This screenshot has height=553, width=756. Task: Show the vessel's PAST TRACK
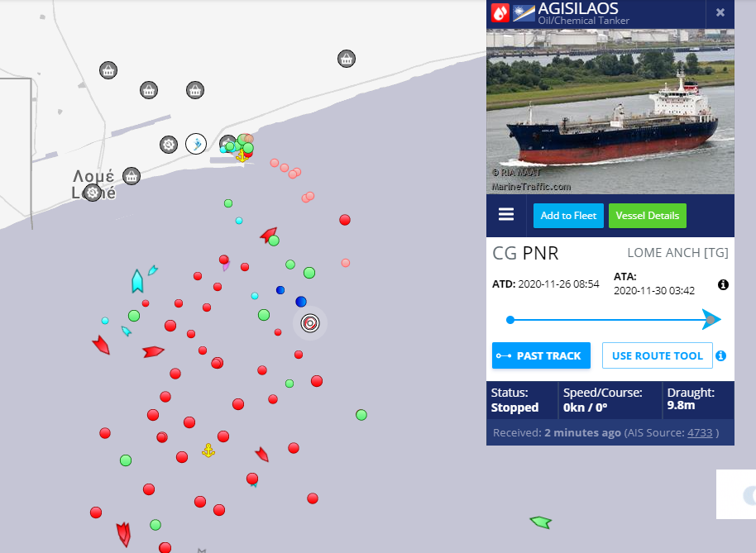[x=541, y=355]
